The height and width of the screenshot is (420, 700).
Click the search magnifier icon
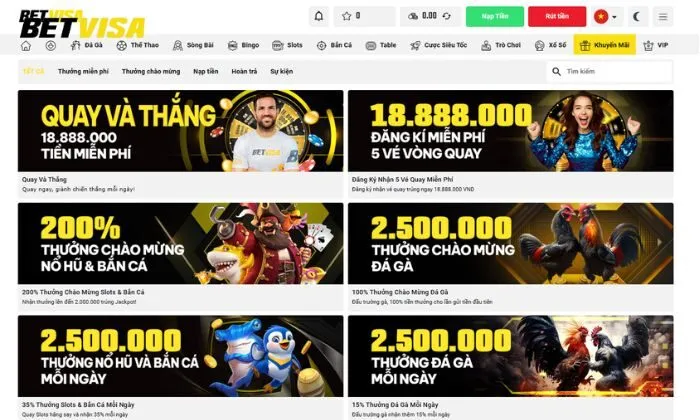coord(556,71)
